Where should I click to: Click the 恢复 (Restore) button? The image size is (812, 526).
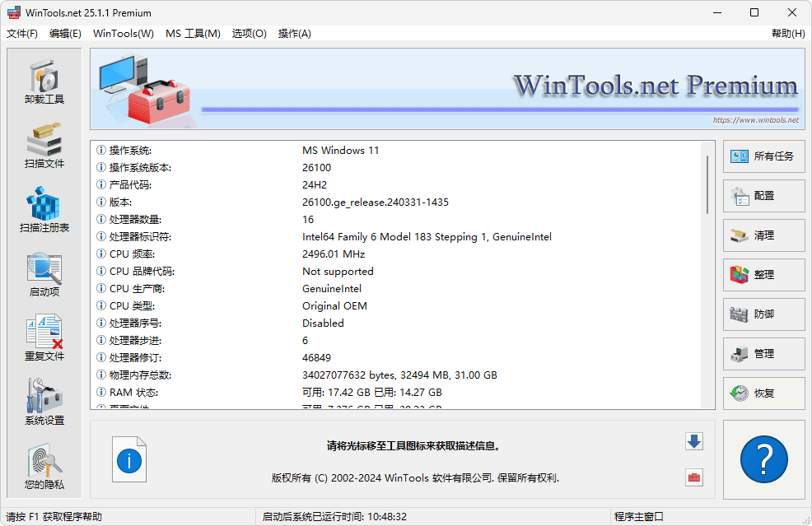764,393
